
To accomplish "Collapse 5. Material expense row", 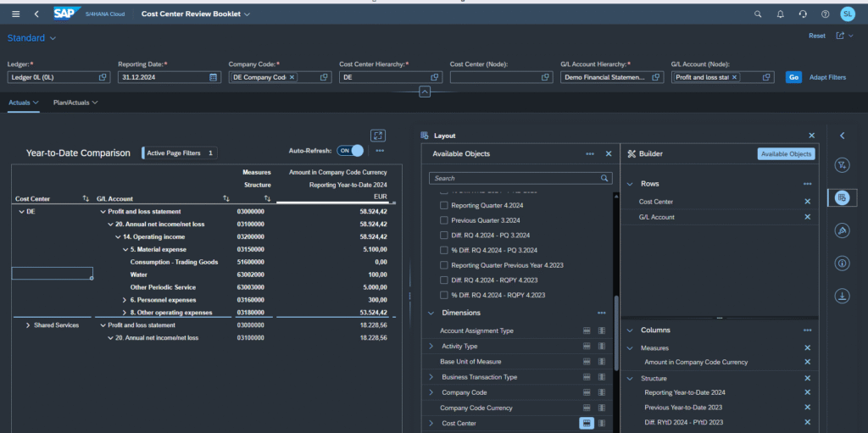I will click(x=125, y=250).
